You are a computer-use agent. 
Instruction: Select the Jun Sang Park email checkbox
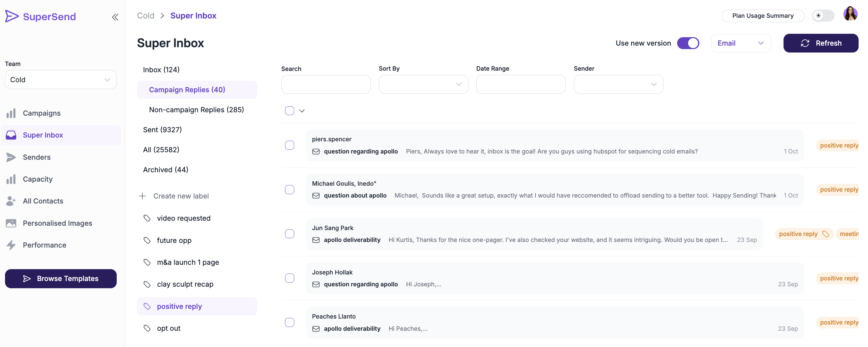click(289, 234)
